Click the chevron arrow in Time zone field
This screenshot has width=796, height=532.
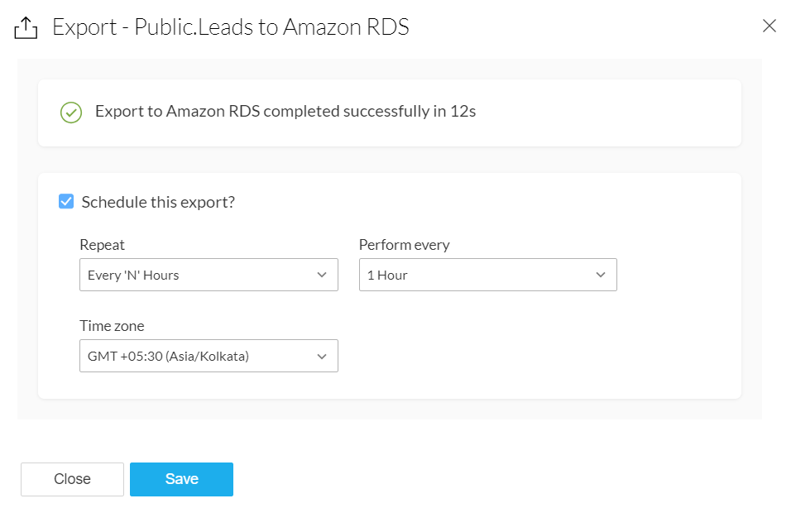pos(322,356)
